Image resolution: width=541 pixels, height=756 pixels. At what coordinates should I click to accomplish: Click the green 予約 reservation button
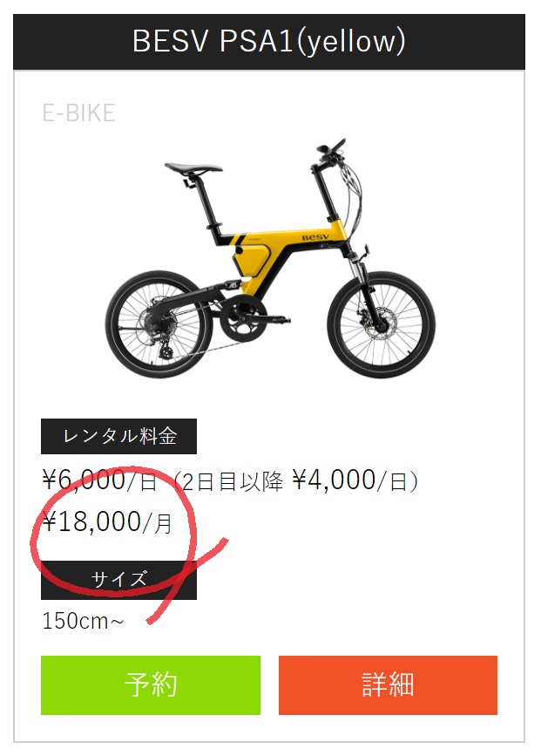pyautogui.click(x=151, y=684)
